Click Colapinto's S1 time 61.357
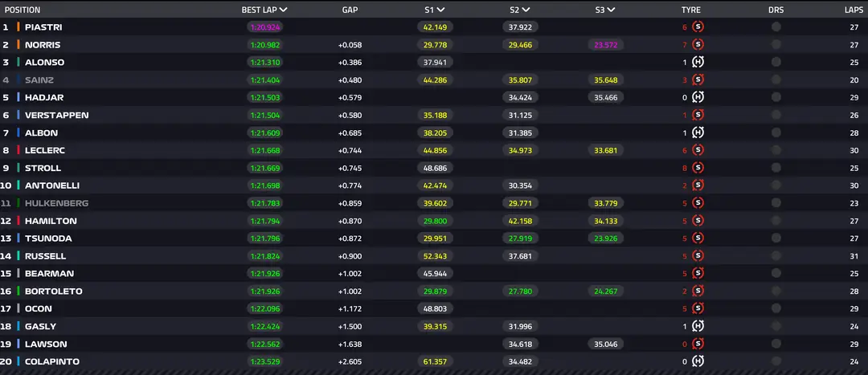The width and height of the screenshot is (868, 375). click(x=435, y=361)
